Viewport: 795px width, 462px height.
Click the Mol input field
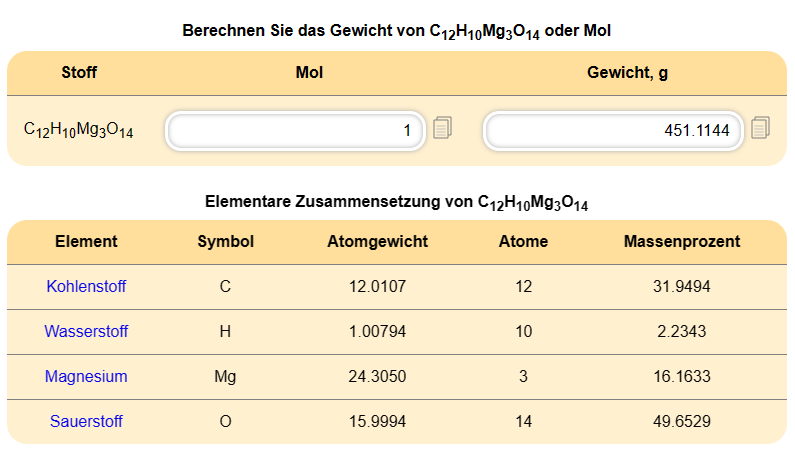coord(295,131)
